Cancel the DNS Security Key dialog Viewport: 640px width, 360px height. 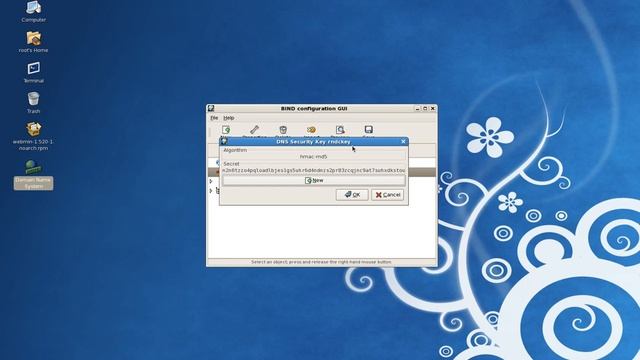click(x=387, y=195)
